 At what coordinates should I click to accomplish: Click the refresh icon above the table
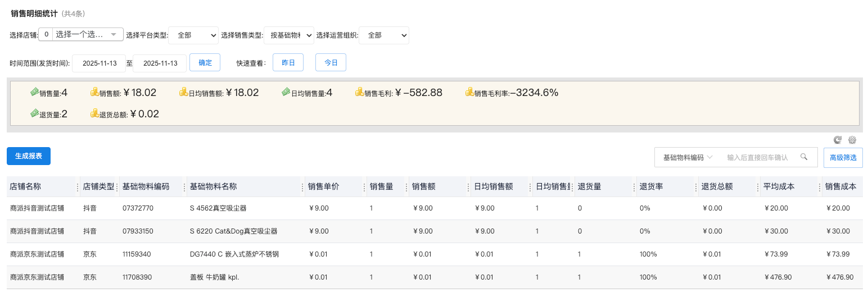point(838,140)
